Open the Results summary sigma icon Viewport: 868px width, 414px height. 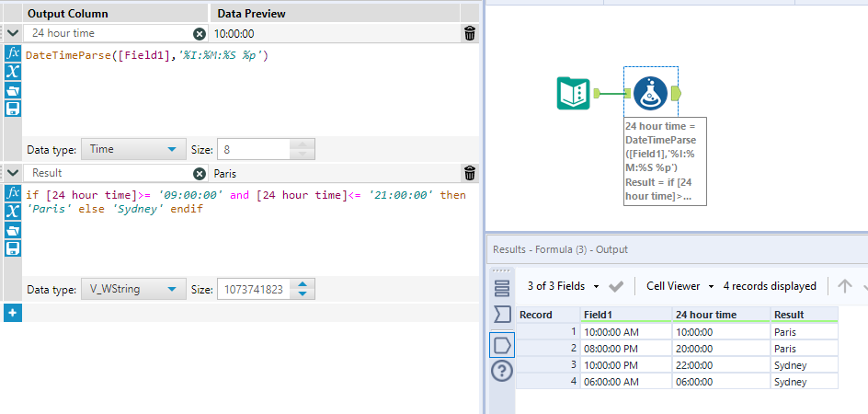pyautogui.click(x=502, y=315)
